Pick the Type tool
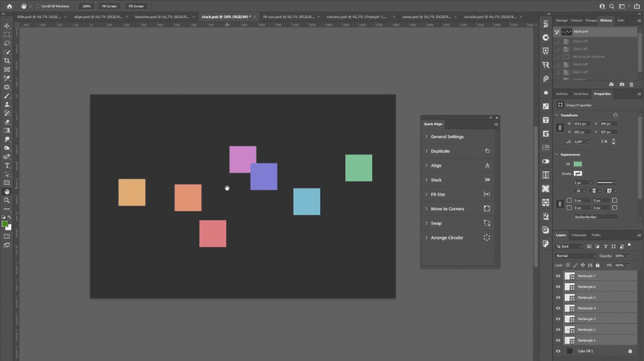644x361 pixels. click(x=7, y=165)
